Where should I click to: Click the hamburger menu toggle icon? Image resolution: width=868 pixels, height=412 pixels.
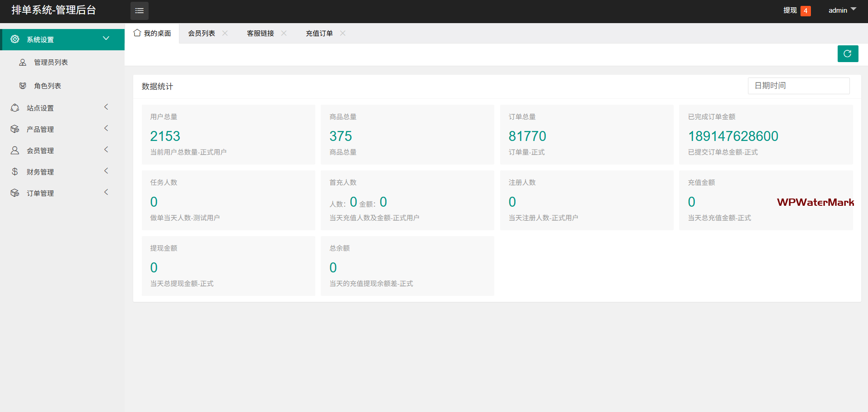tap(139, 11)
